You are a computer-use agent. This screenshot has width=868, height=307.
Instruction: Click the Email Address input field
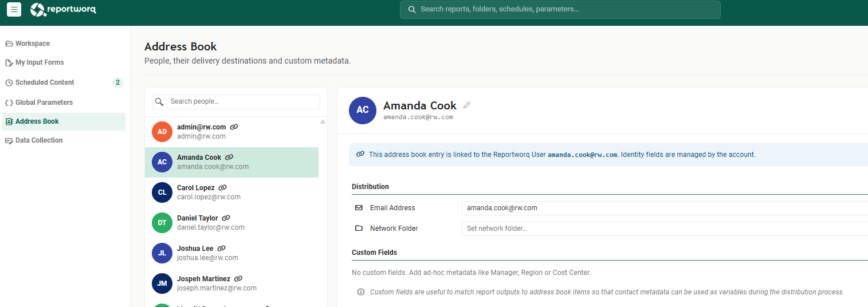point(665,208)
